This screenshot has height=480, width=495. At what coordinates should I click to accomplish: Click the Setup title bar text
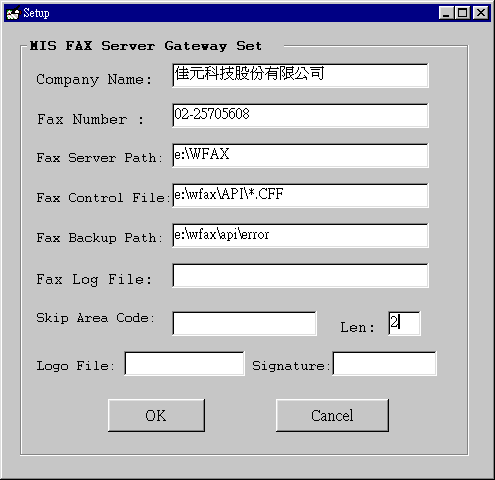click(x=36, y=13)
